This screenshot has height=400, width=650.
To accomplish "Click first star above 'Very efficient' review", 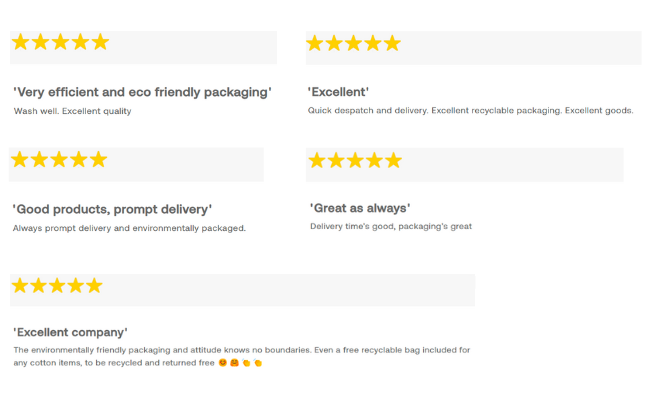I will pyautogui.click(x=20, y=42).
